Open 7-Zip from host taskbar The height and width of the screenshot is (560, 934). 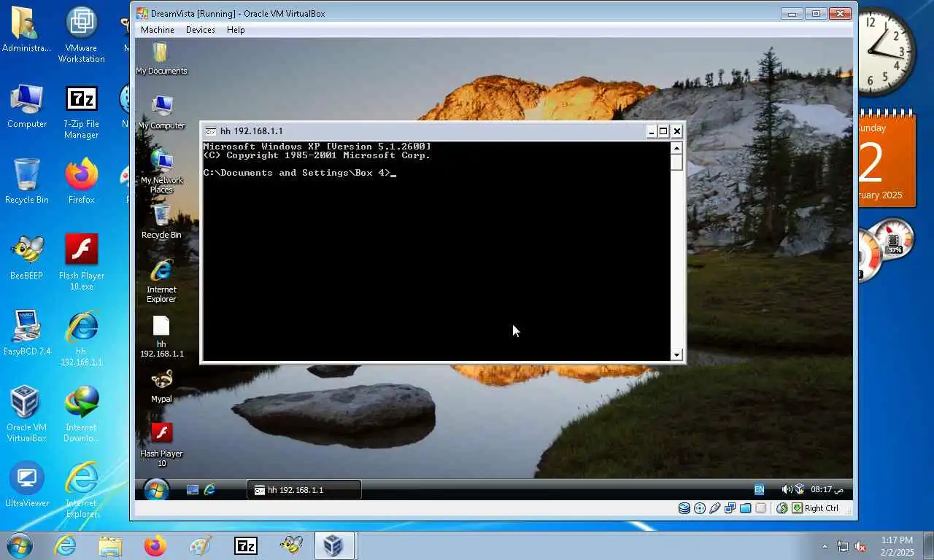pyautogui.click(x=245, y=545)
